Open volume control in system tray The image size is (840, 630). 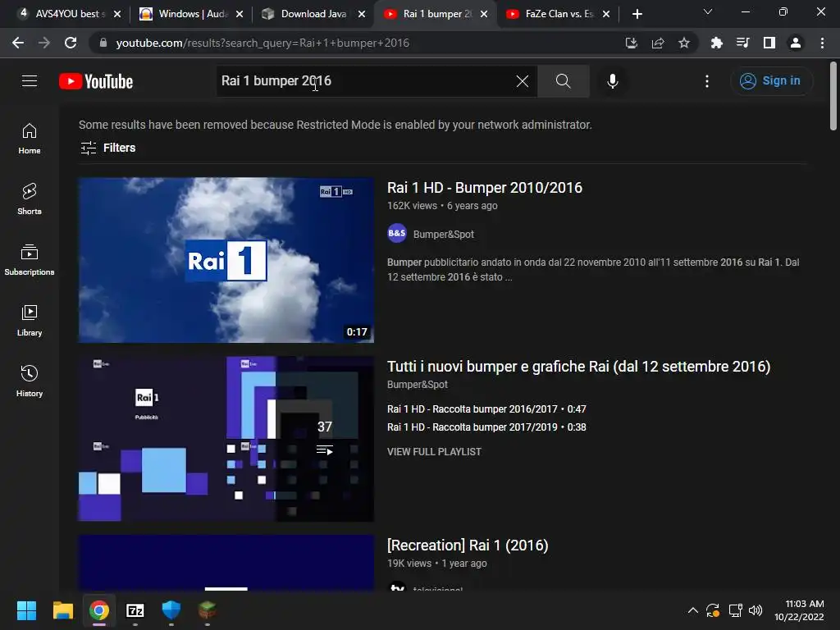tap(756, 610)
